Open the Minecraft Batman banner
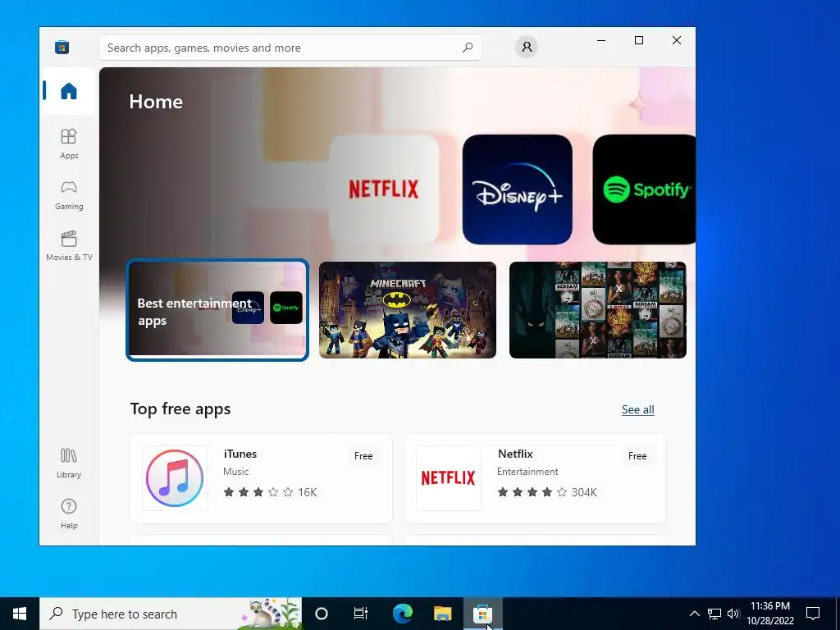The image size is (840, 630). click(407, 310)
